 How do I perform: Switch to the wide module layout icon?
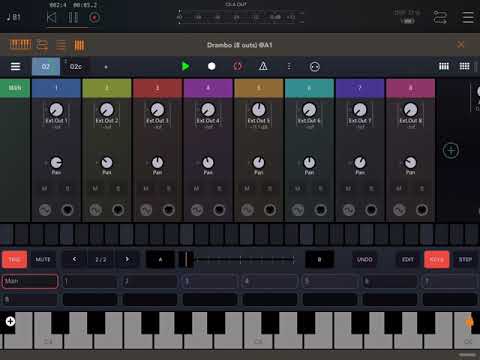(444, 66)
